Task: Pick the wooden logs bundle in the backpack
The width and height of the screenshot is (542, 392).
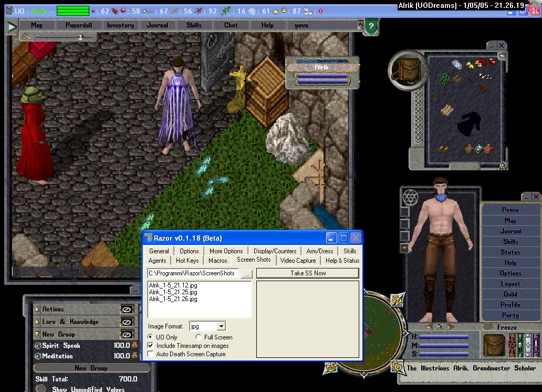Action: (x=446, y=110)
